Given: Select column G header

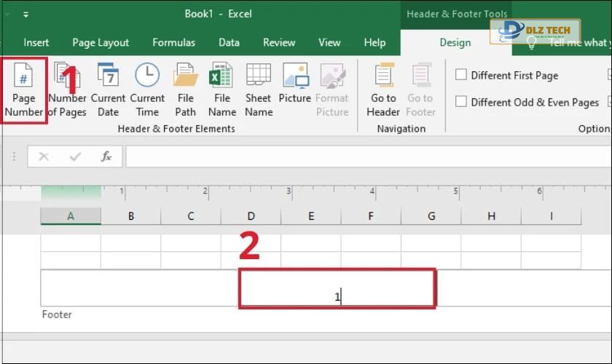Looking at the screenshot, I should (431, 216).
